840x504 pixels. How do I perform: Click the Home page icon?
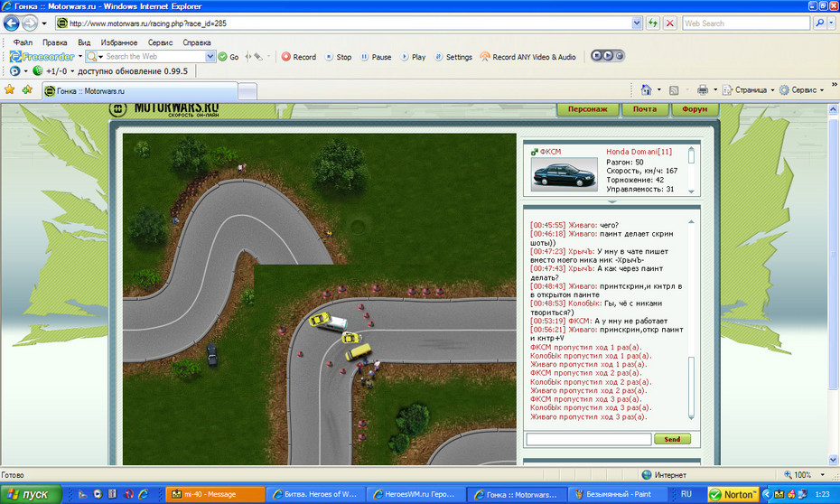click(646, 90)
